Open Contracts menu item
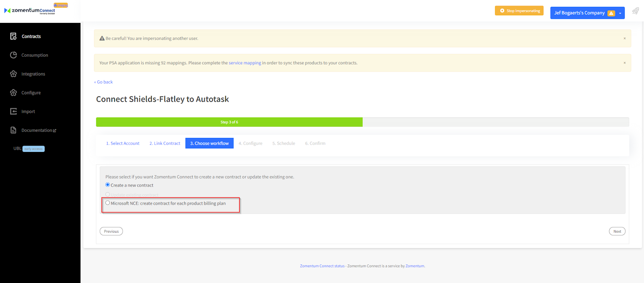Viewport: 644px width, 283px height. (31, 36)
